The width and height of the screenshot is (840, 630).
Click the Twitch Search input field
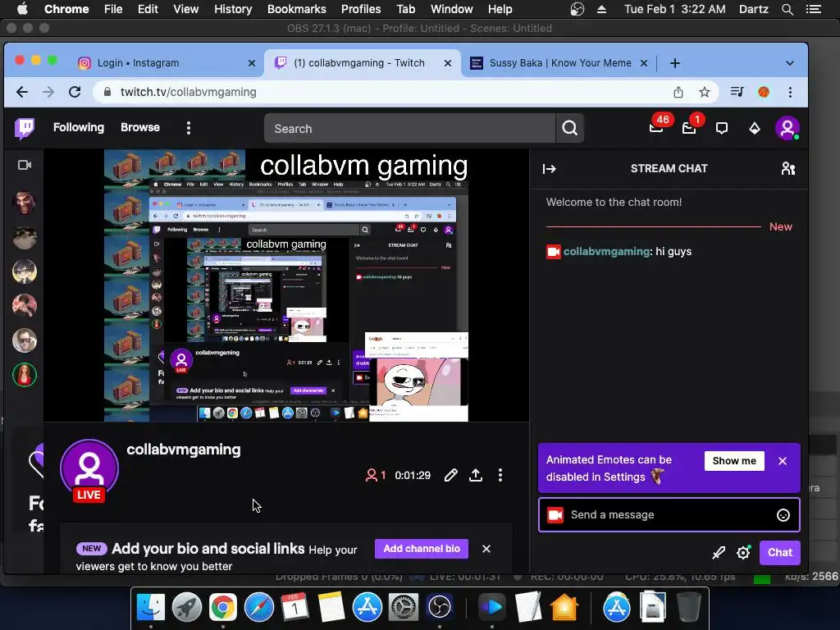tap(410, 129)
